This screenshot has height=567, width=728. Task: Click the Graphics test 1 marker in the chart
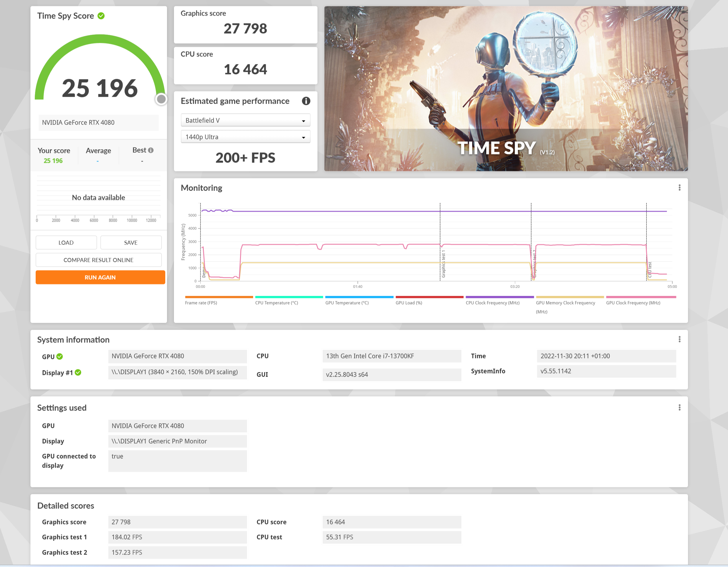tap(443, 264)
